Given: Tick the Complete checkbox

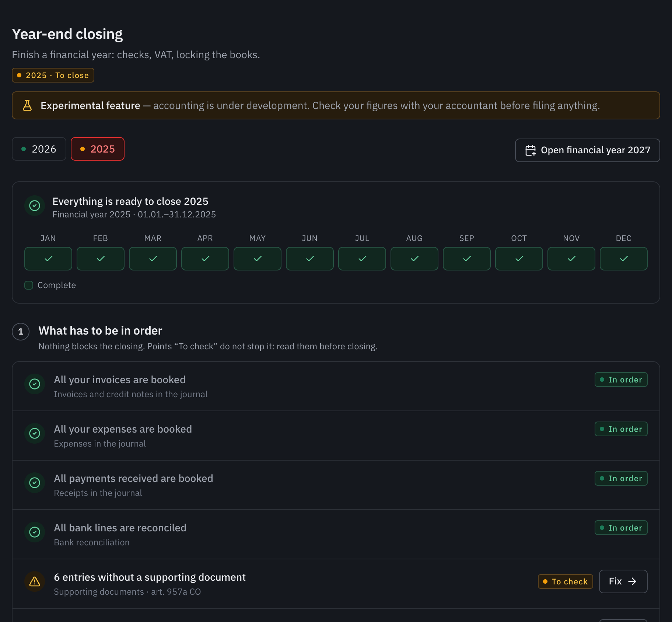Looking at the screenshot, I should coord(29,285).
